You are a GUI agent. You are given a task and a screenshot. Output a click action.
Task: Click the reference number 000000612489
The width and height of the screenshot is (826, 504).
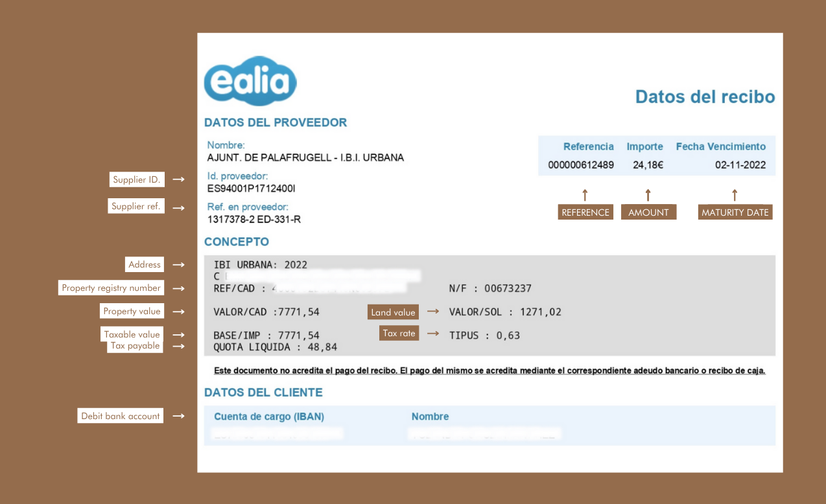point(581,165)
